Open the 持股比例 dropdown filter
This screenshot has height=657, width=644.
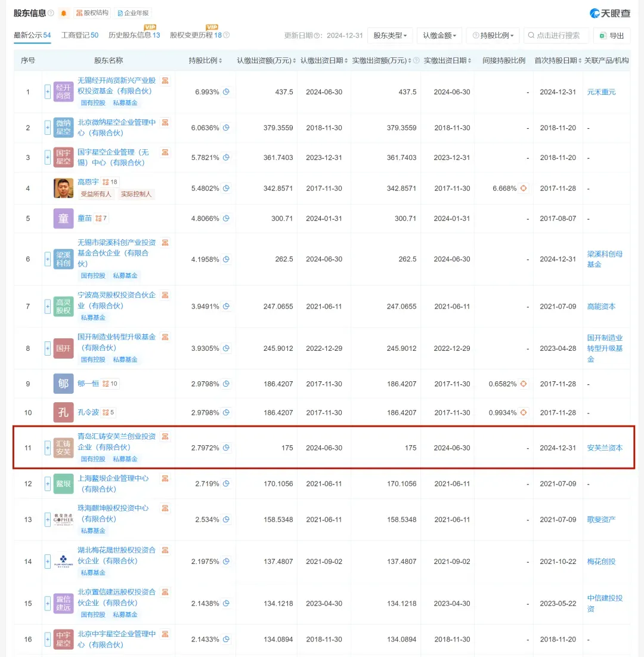[493, 36]
